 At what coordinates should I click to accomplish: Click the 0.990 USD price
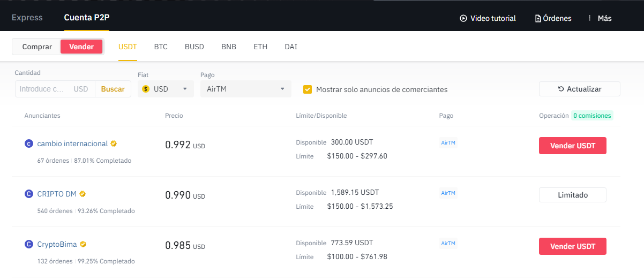click(x=185, y=195)
